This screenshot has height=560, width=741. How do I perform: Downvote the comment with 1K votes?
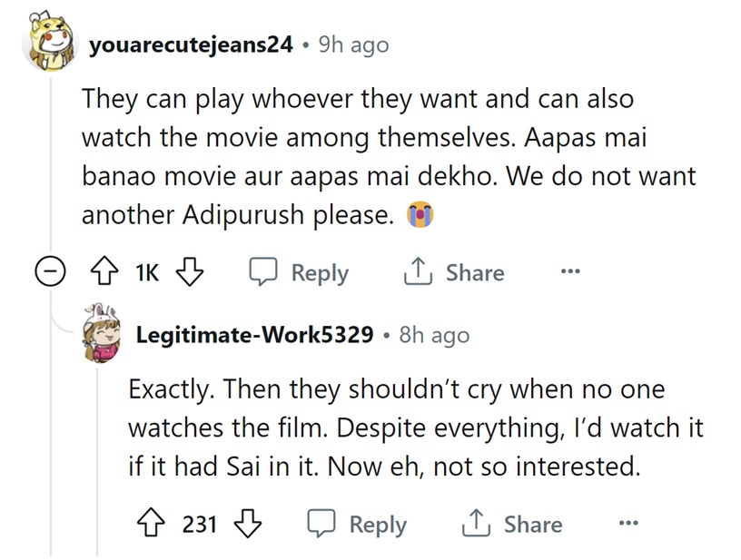click(x=190, y=273)
